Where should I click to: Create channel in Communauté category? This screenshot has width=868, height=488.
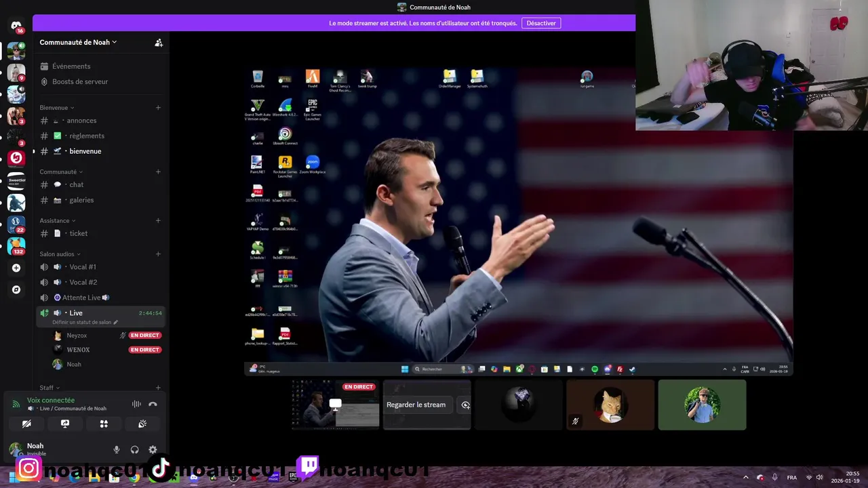(158, 172)
